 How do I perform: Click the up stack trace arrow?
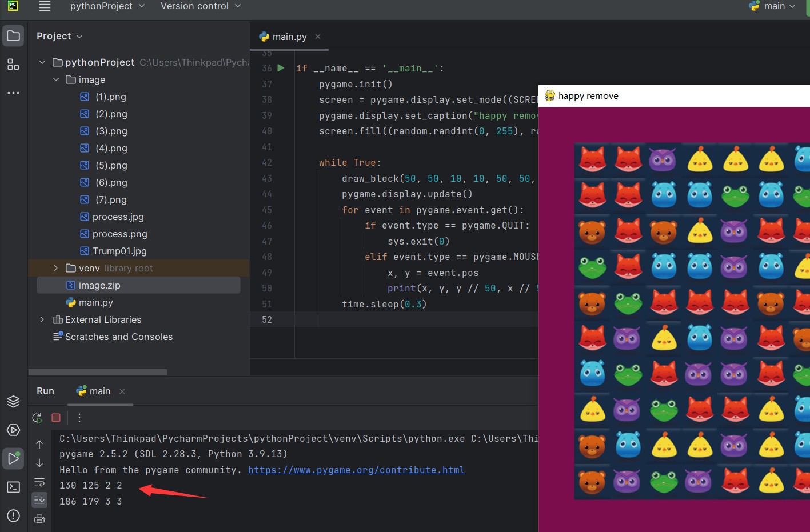point(39,444)
